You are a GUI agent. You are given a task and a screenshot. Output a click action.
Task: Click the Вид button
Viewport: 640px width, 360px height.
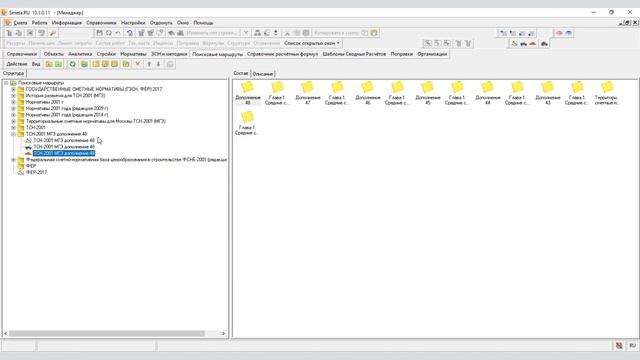point(36,64)
